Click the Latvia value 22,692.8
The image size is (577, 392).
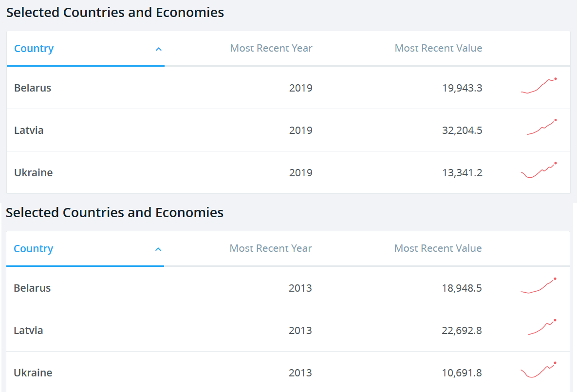462,331
